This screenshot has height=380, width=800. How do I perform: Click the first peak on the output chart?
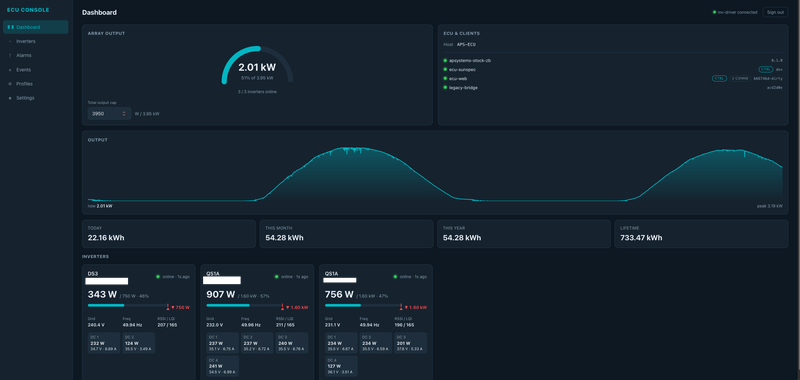coord(352,148)
